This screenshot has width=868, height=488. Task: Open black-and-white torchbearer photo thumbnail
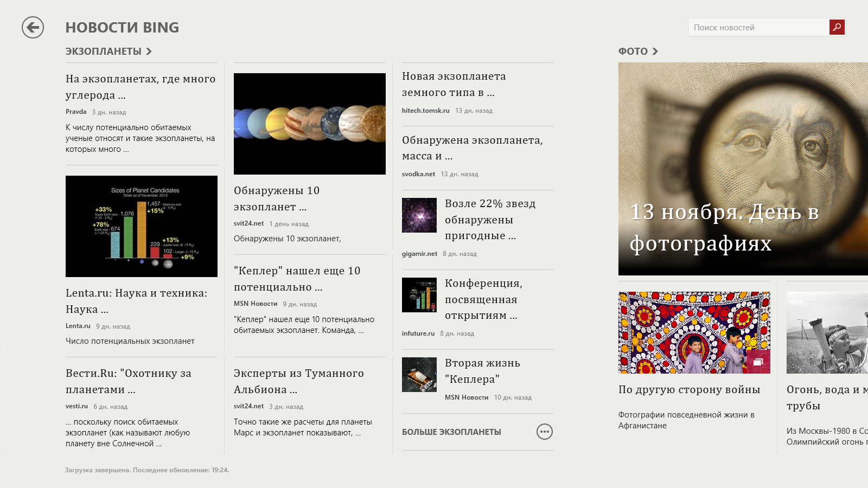tap(827, 332)
